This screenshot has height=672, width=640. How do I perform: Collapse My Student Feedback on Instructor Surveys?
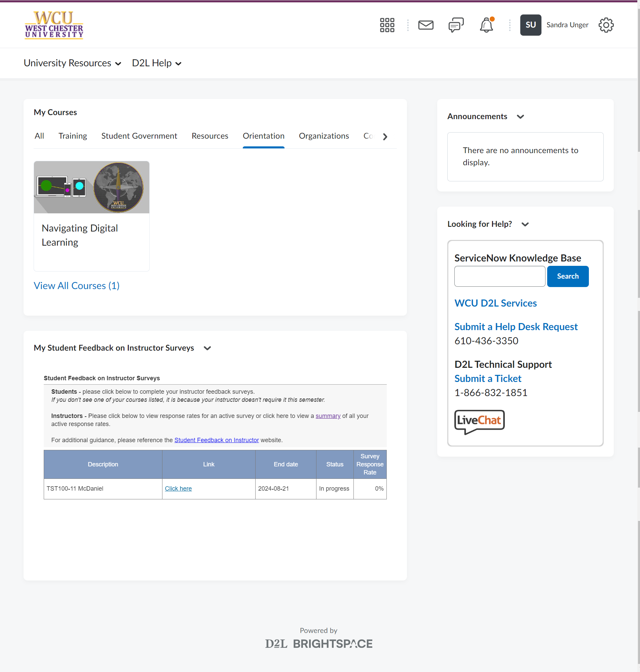point(207,348)
